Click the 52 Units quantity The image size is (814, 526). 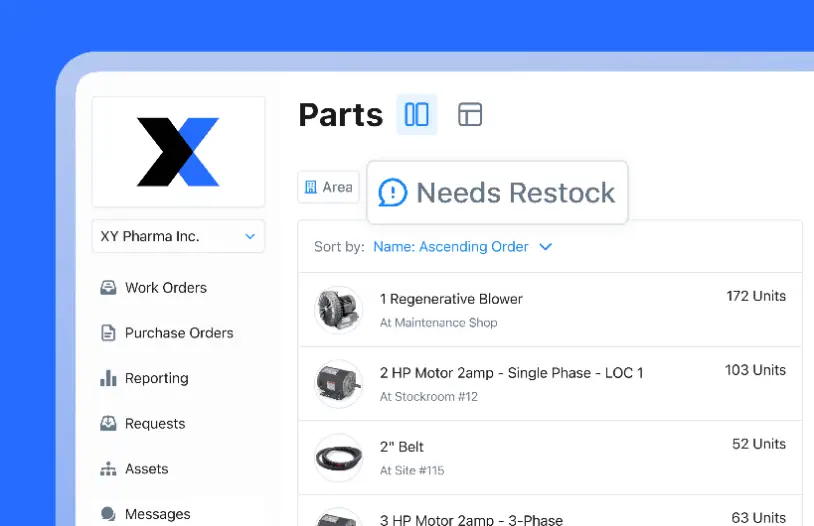coord(759,444)
